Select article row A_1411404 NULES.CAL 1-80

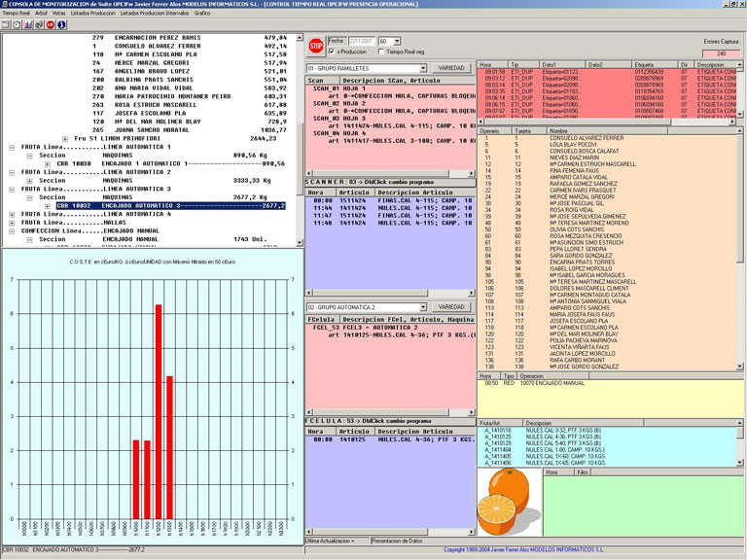[545, 449]
